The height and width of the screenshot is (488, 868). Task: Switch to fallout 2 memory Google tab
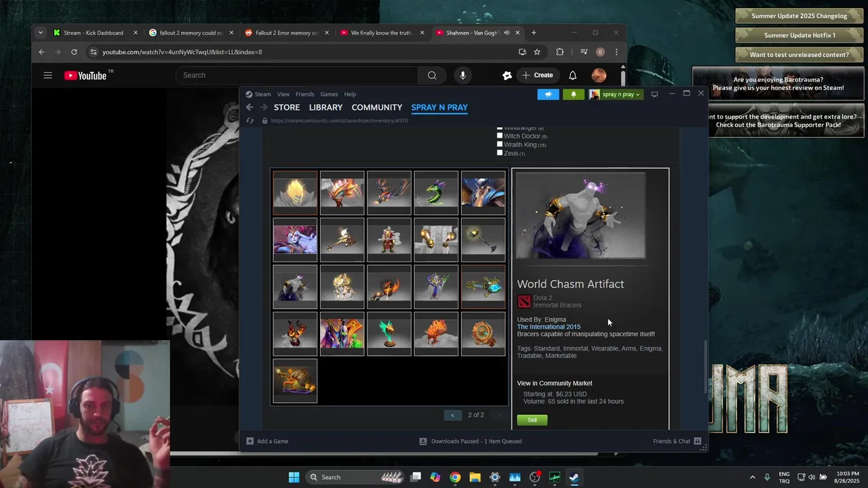pyautogui.click(x=191, y=33)
